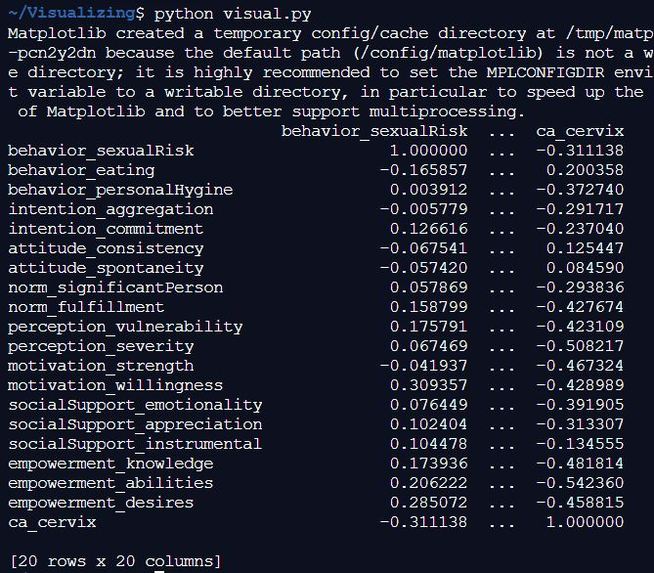This screenshot has height=573, width=654.
Task: Click the value -0.005779
Action: pyautogui.click(x=423, y=209)
